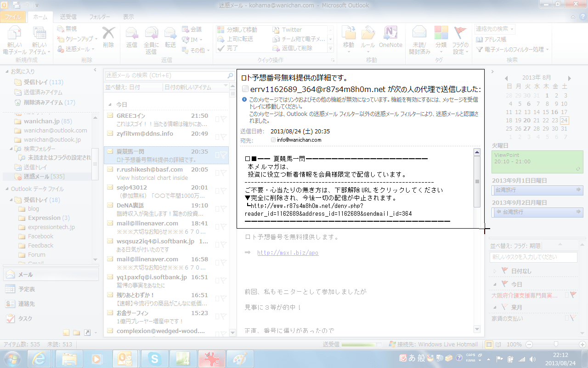Open the 連絡先 contacts module
The height and width of the screenshot is (368, 588).
[x=51, y=304]
